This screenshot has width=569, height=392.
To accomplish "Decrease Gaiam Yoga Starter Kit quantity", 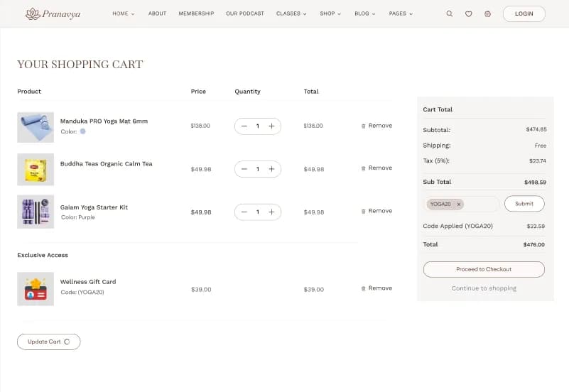I will [x=244, y=212].
